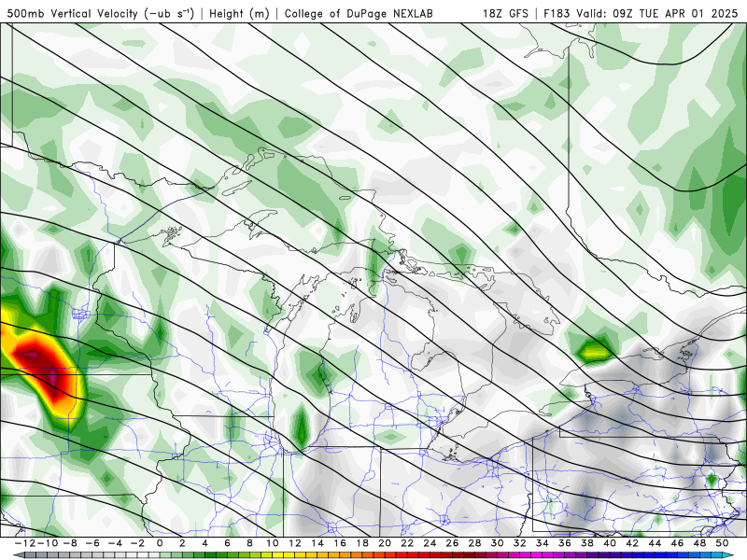Click the '30' color scale label
747x560 pixels.
coord(497,543)
